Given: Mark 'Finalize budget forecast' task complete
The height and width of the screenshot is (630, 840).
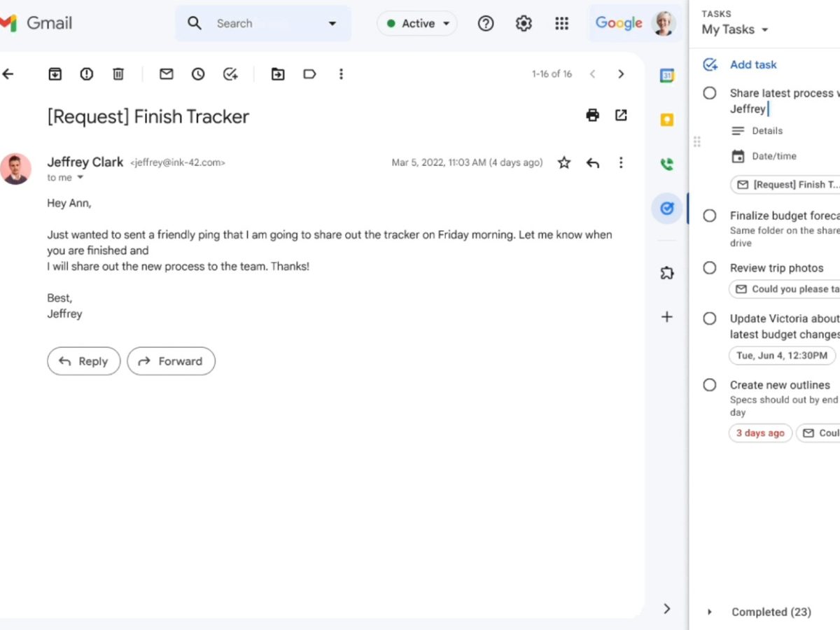Looking at the screenshot, I should pos(710,216).
